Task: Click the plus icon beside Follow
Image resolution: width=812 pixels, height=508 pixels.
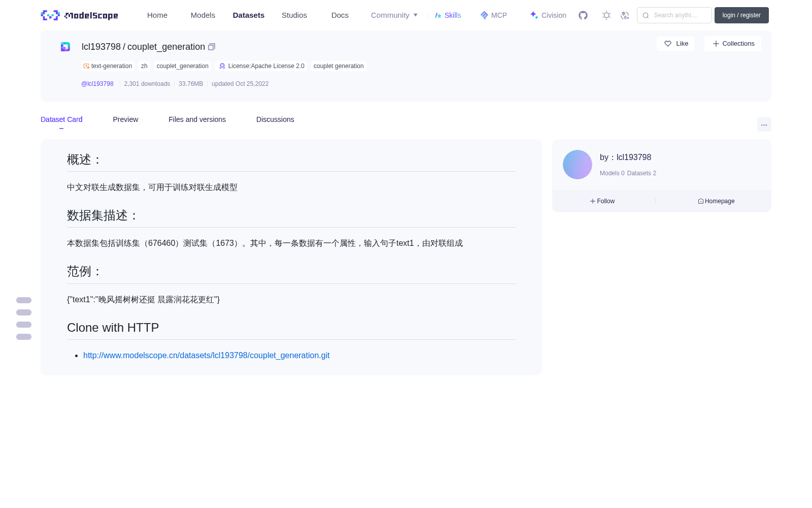Action: pos(593,201)
